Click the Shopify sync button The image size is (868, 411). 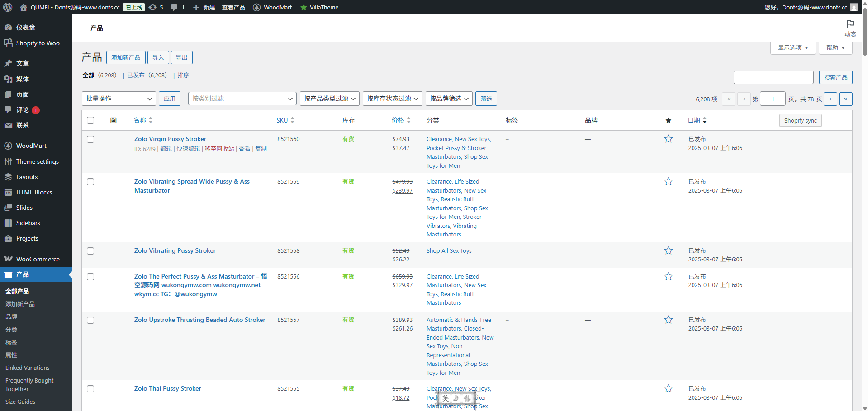pyautogui.click(x=800, y=120)
